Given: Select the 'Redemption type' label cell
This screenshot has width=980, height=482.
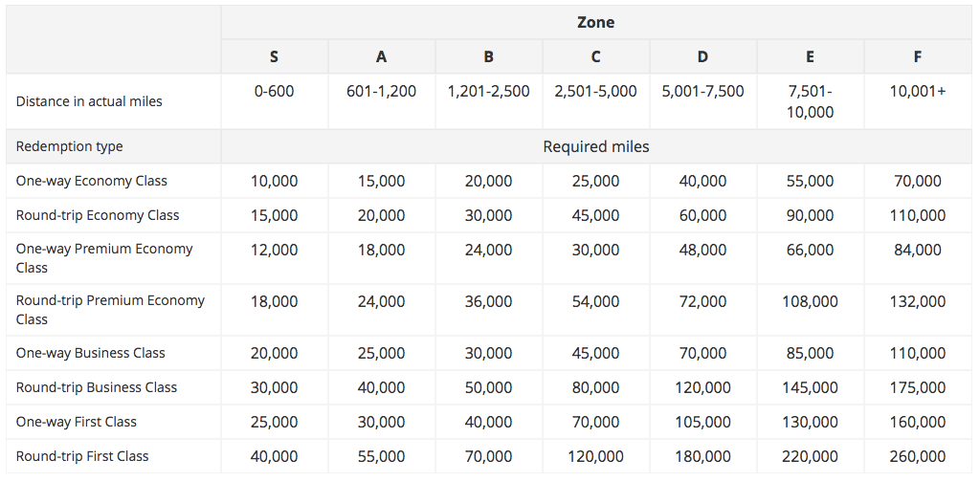Looking at the screenshot, I should click(69, 146).
